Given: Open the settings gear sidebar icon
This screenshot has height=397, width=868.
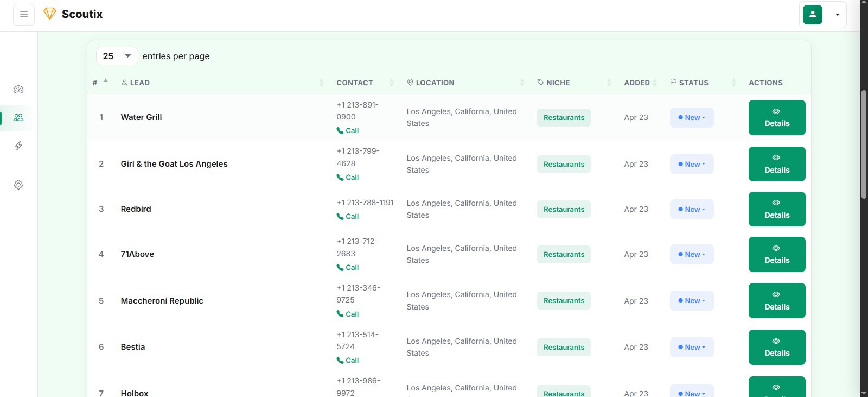Looking at the screenshot, I should pos(18,185).
